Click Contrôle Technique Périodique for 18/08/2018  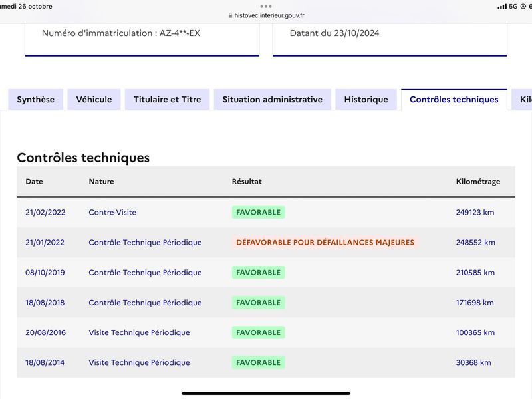[145, 303]
